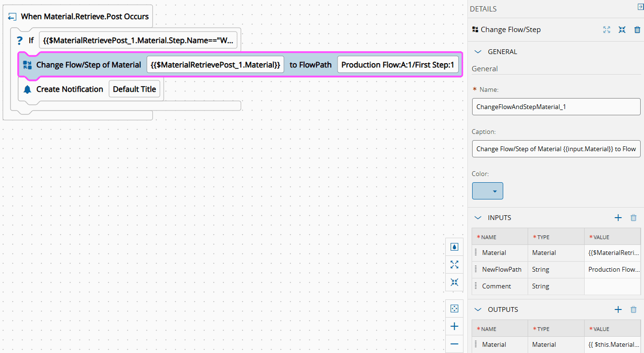Click the TYPE column header in the INPUTS table
This screenshot has height=353, width=644.
tap(556, 237)
